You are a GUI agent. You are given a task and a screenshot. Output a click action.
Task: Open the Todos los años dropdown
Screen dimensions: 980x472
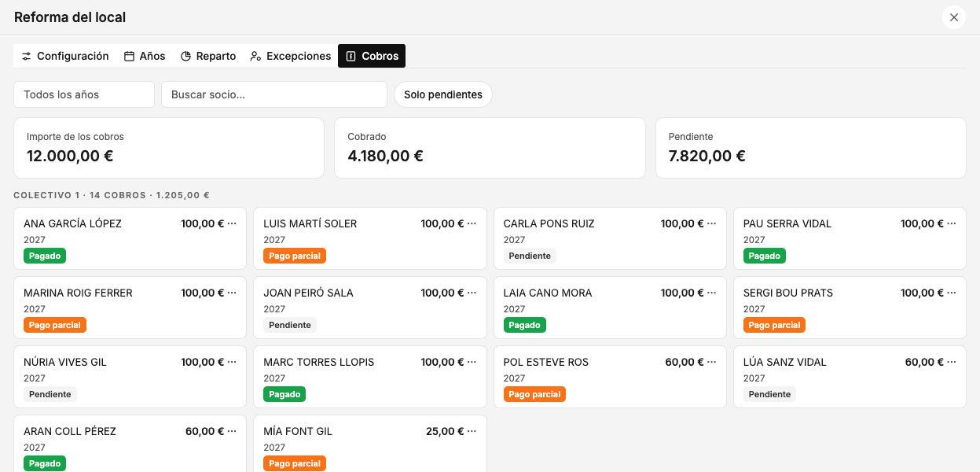pos(84,94)
